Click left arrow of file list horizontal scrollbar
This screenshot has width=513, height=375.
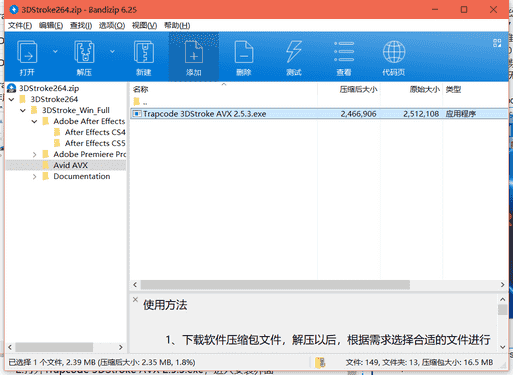(x=135, y=285)
